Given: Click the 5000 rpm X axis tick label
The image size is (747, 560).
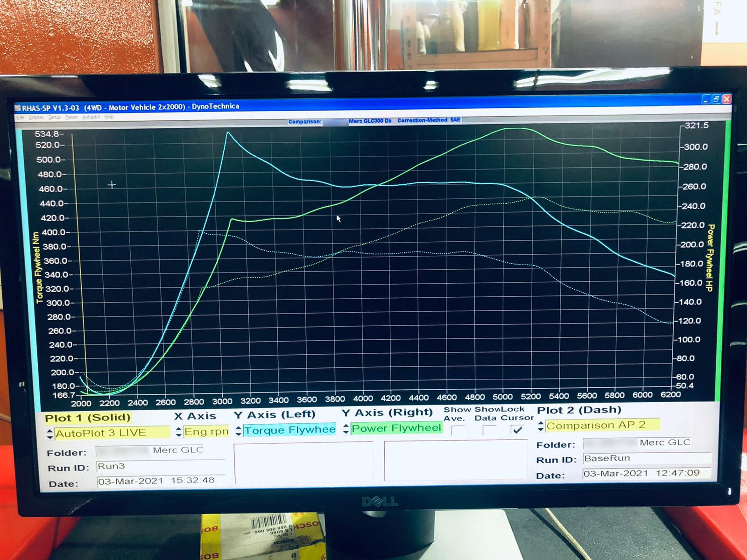Looking at the screenshot, I should [503, 397].
